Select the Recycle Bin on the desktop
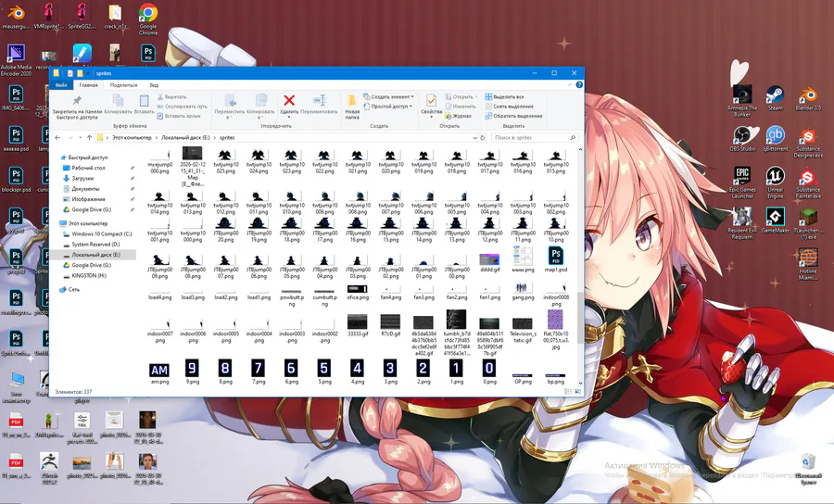 (x=808, y=468)
